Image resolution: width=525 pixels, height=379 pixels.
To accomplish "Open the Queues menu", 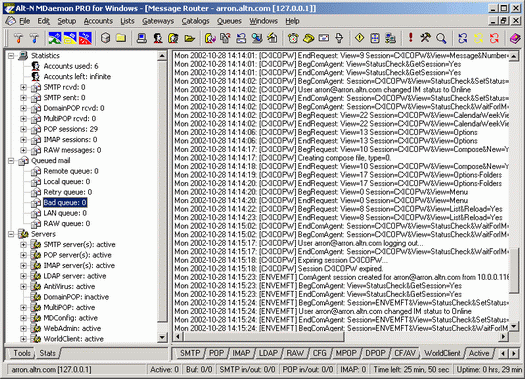I will click(x=229, y=21).
